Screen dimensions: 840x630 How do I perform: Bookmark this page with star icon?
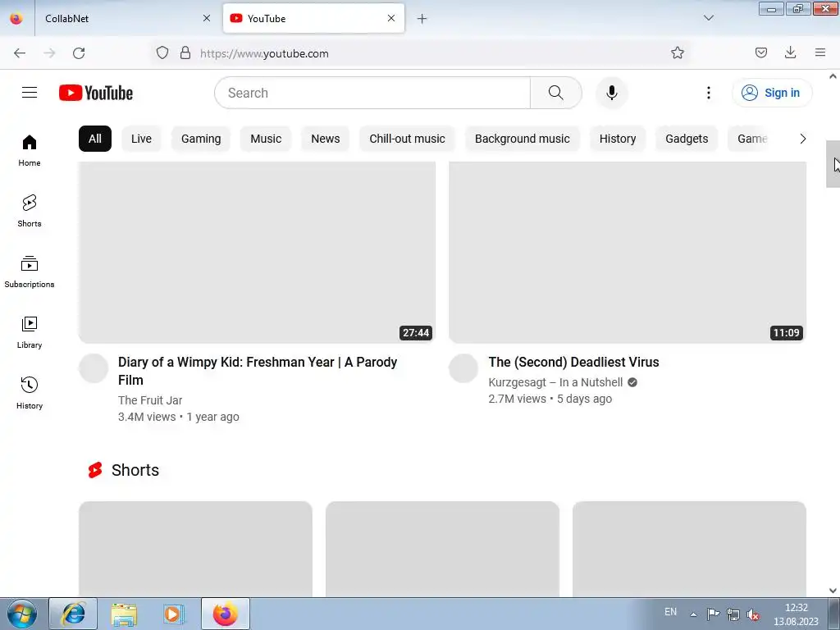tap(677, 52)
